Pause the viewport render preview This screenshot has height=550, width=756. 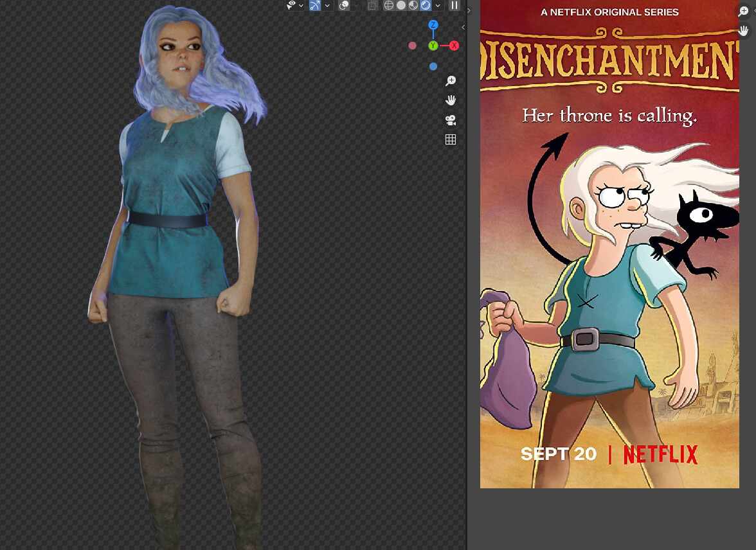point(454,5)
